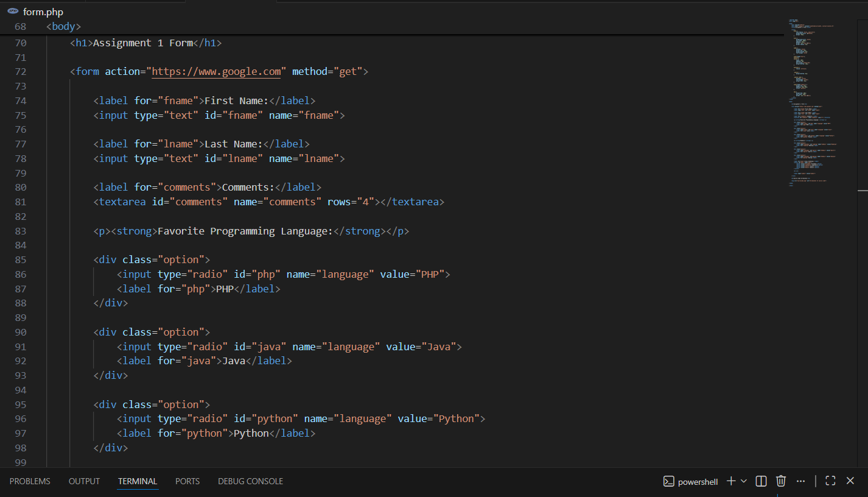Click the 'Assignment 1 Form' heading text
This screenshot has height=497, width=868.
coord(143,43)
